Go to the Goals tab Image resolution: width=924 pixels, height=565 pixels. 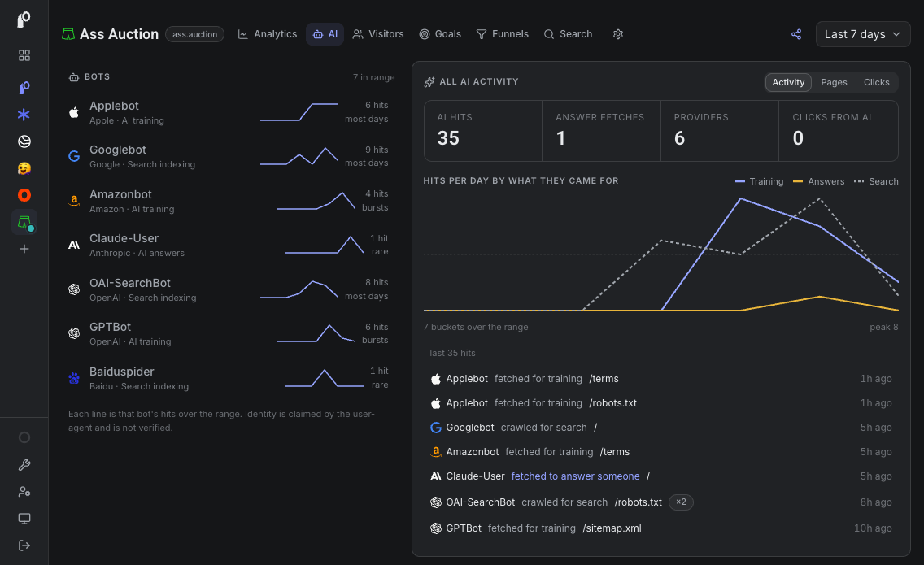[x=440, y=34]
